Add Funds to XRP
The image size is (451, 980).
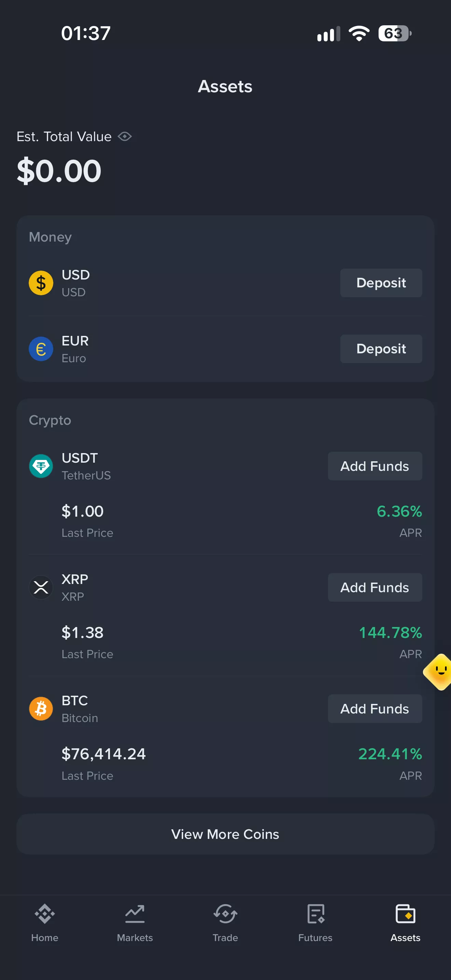point(375,587)
